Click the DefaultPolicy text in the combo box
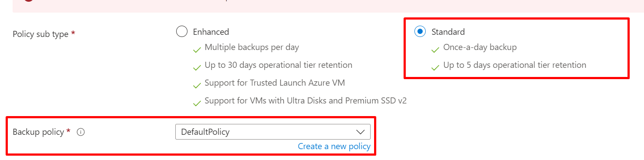The height and width of the screenshot is (160, 644). pyautogui.click(x=205, y=132)
